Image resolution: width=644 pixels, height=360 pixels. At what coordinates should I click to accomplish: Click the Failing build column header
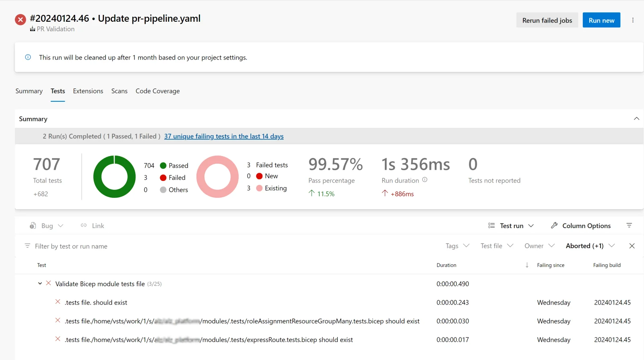point(607,265)
